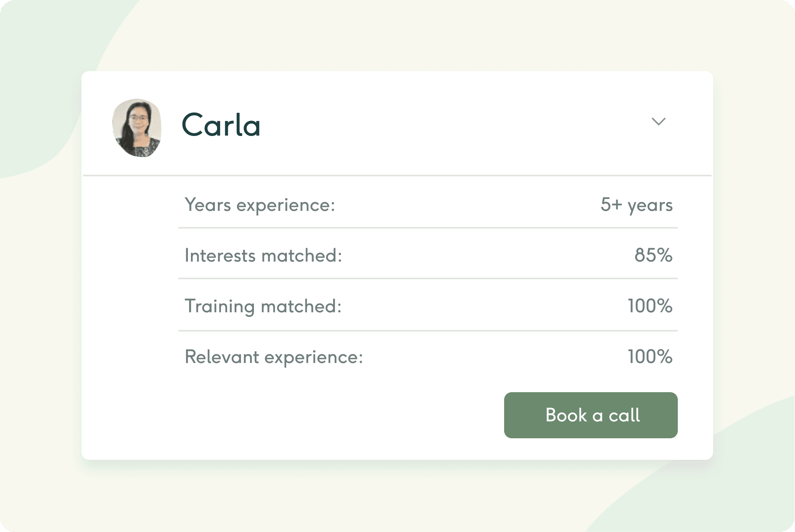Click the Carla name heading
Screen dimensions: 795x532
point(221,125)
